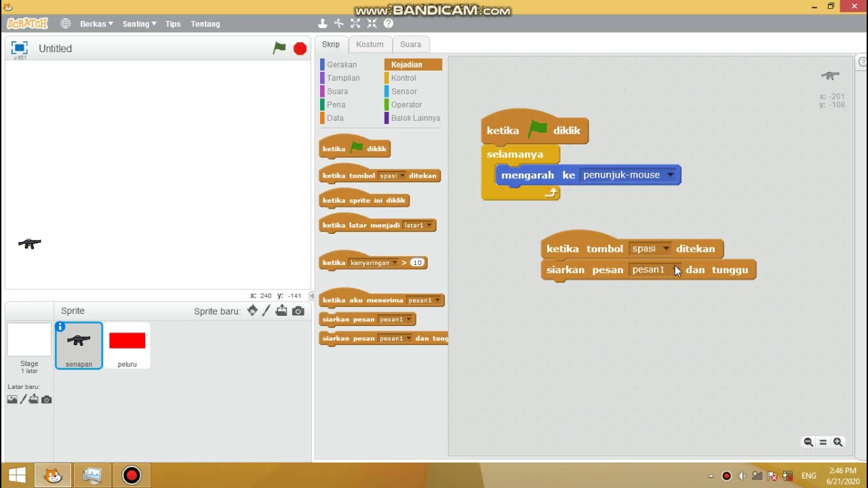Create a new sprite from the camera
868x488 pixels.
point(298,311)
